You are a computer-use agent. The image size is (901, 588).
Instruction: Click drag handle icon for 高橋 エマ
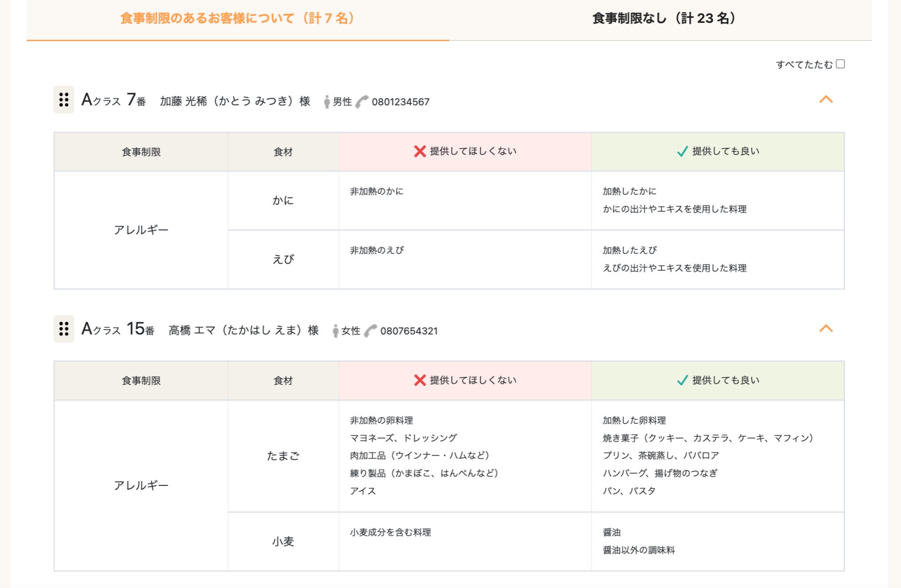coord(64,329)
